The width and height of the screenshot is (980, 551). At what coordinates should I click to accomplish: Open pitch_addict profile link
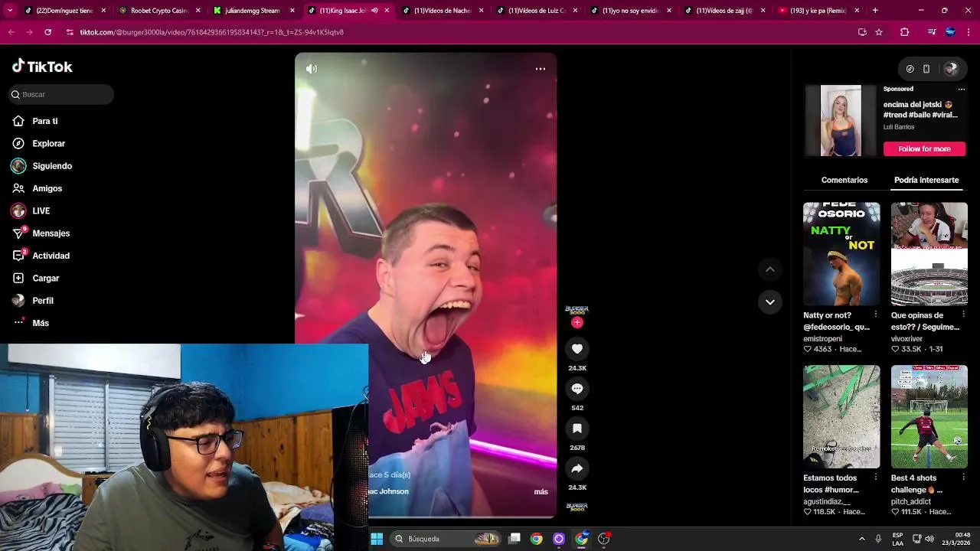point(910,501)
